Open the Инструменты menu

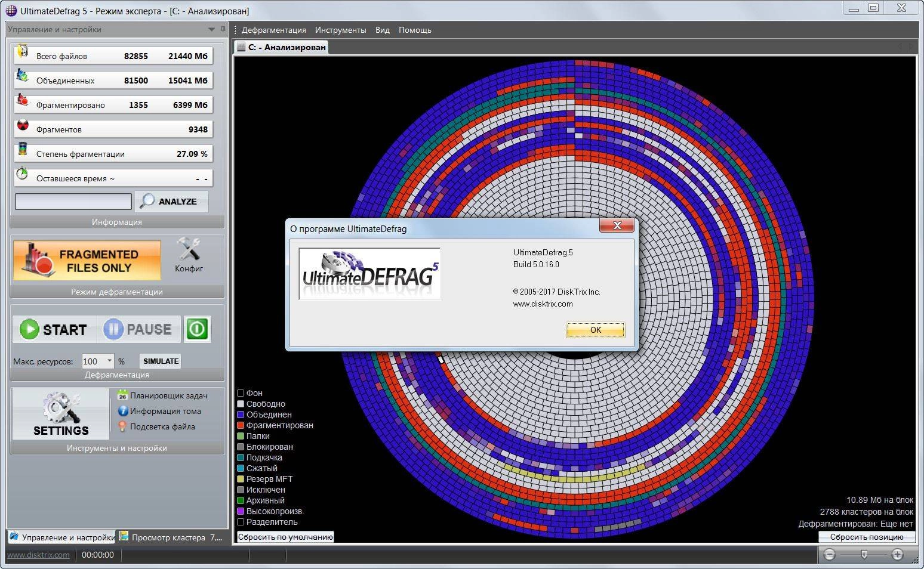[340, 30]
